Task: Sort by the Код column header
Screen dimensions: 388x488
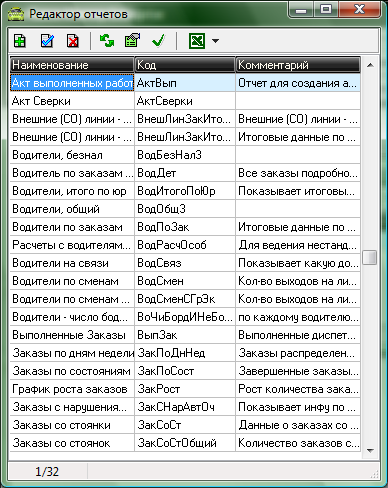Action: click(185, 65)
